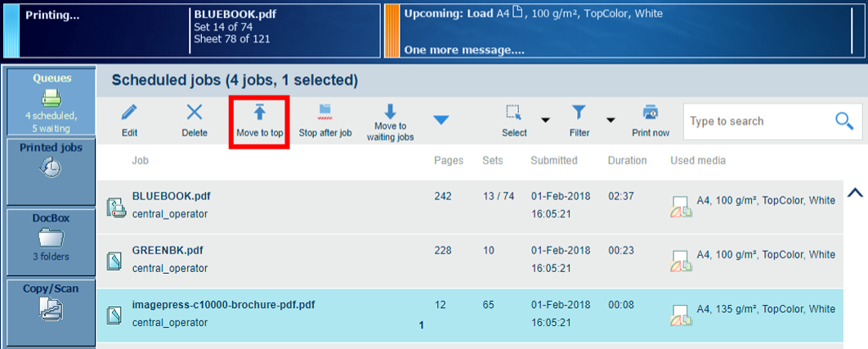The image size is (868, 349).
Task: Move selected job to top
Action: coord(259,113)
